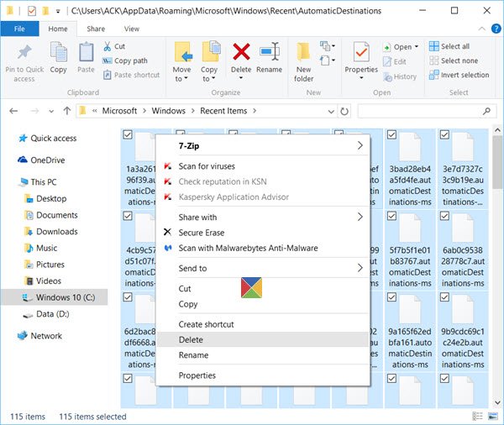Click Copy path in ribbon

124,60
